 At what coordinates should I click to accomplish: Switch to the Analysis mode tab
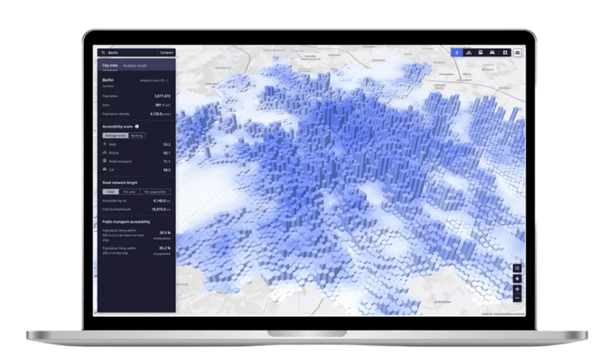tap(135, 66)
